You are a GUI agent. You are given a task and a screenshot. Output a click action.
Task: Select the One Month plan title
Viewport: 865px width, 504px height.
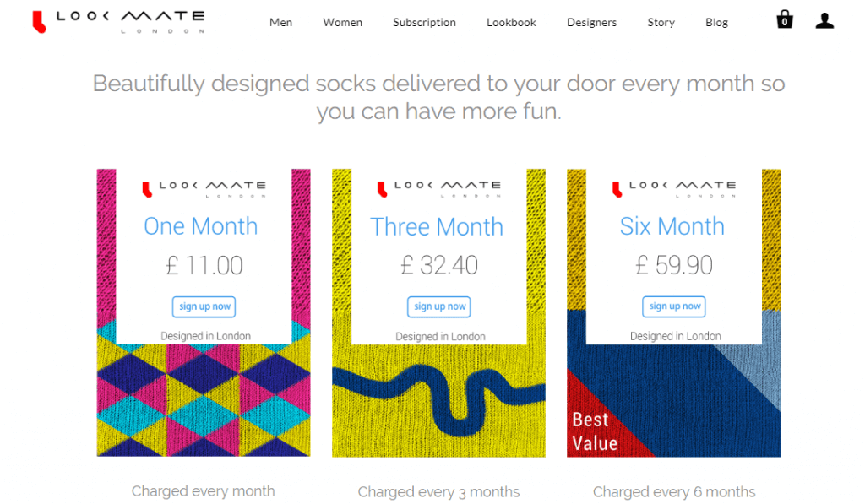[x=201, y=226]
